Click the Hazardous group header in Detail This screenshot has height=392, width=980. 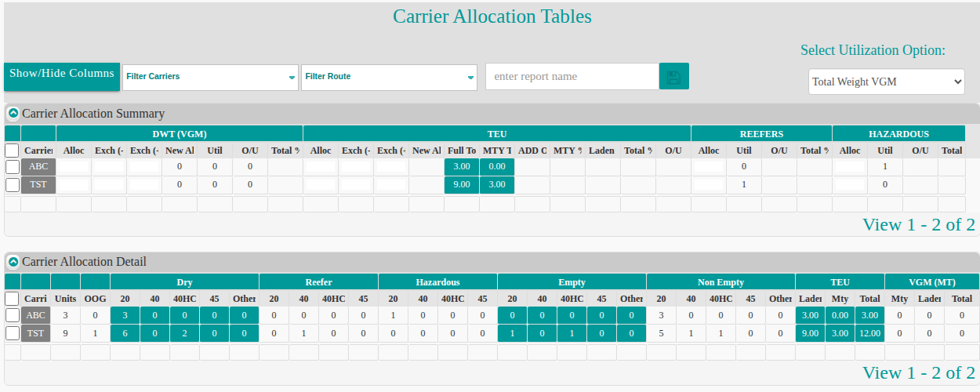tap(438, 282)
